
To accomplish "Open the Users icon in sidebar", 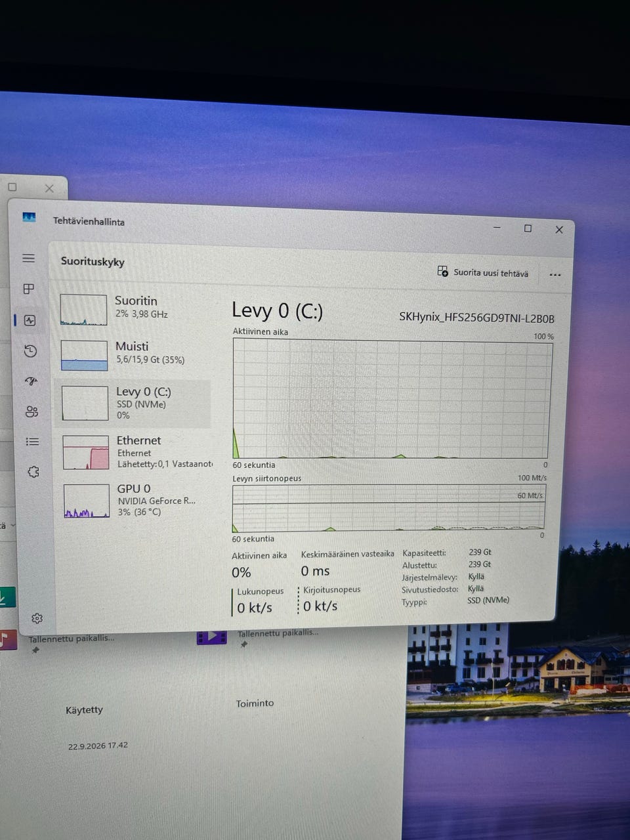I will point(31,411).
